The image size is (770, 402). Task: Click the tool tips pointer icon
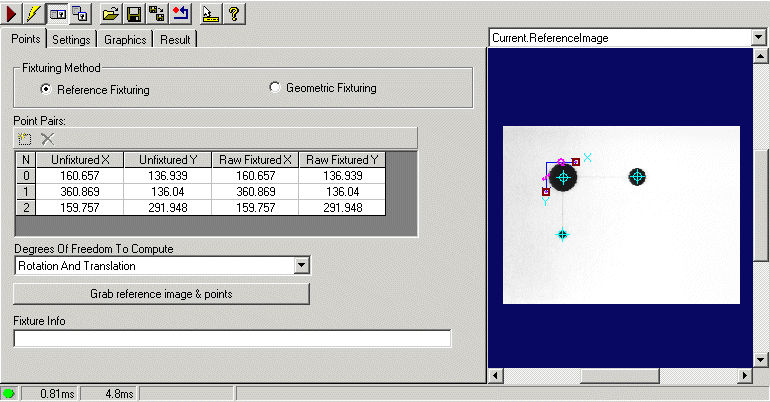point(209,13)
